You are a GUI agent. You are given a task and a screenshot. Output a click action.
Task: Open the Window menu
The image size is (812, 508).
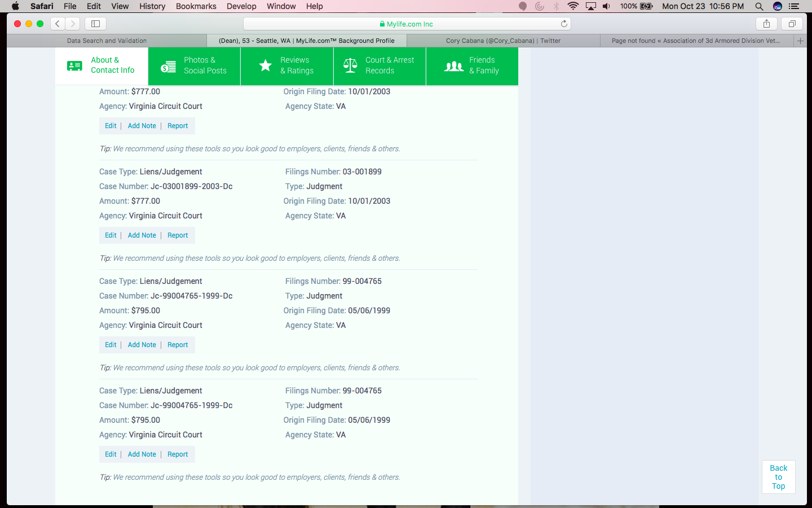pos(281,6)
